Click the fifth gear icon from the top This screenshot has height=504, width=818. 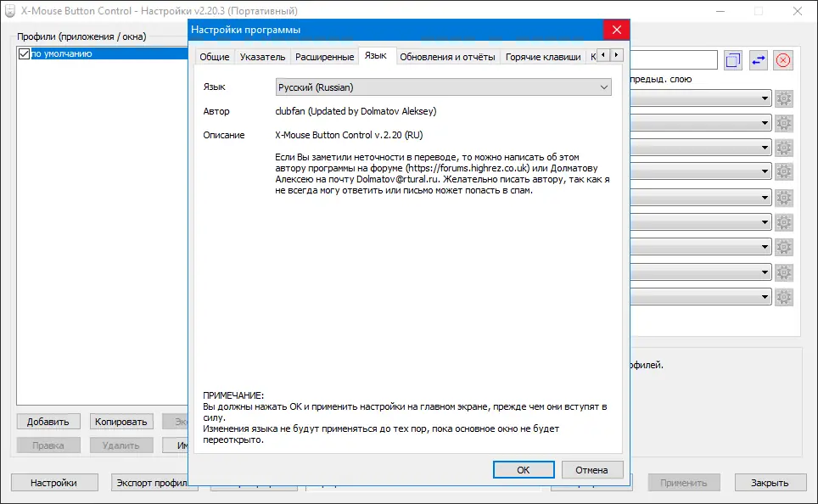pyautogui.click(x=783, y=198)
